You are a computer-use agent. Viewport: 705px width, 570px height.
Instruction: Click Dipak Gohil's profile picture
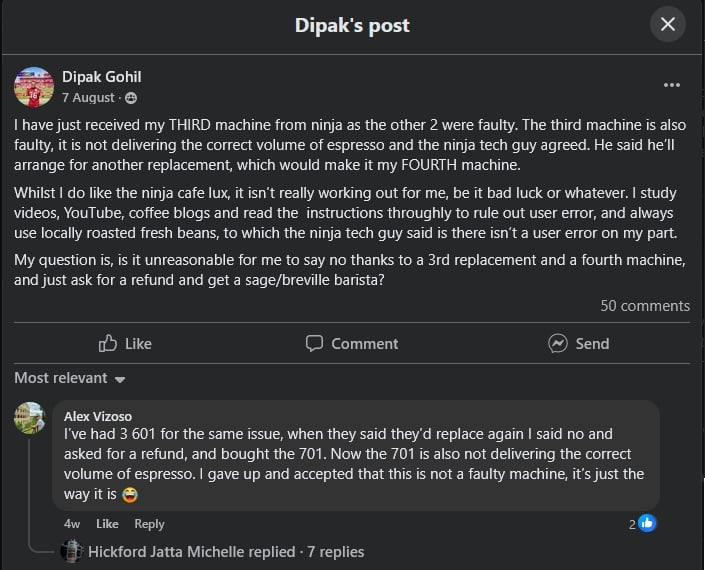tap(34, 87)
